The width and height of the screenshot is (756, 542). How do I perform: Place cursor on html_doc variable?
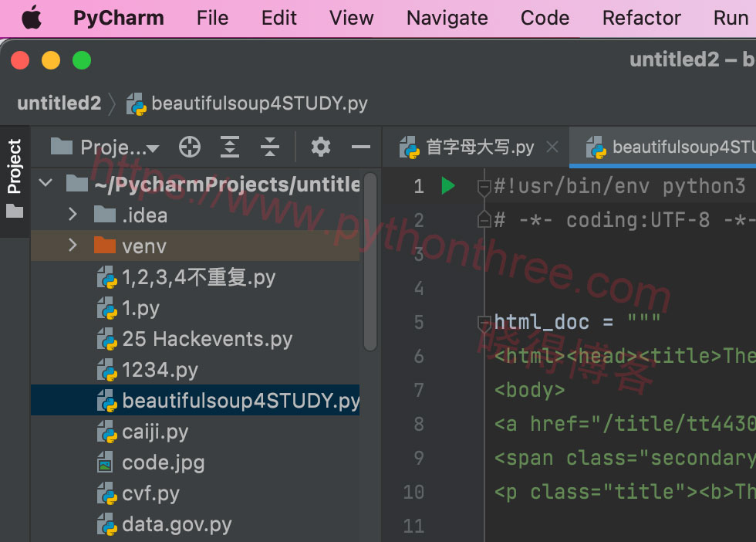pyautogui.click(x=542, y=322)
